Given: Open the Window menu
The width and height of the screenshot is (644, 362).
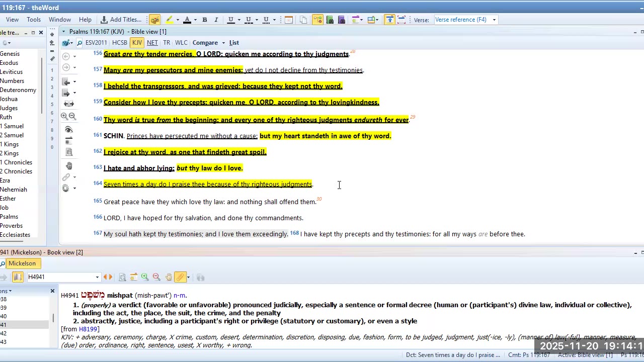Looking at the screenshot, I should click(x=60, y=20).
